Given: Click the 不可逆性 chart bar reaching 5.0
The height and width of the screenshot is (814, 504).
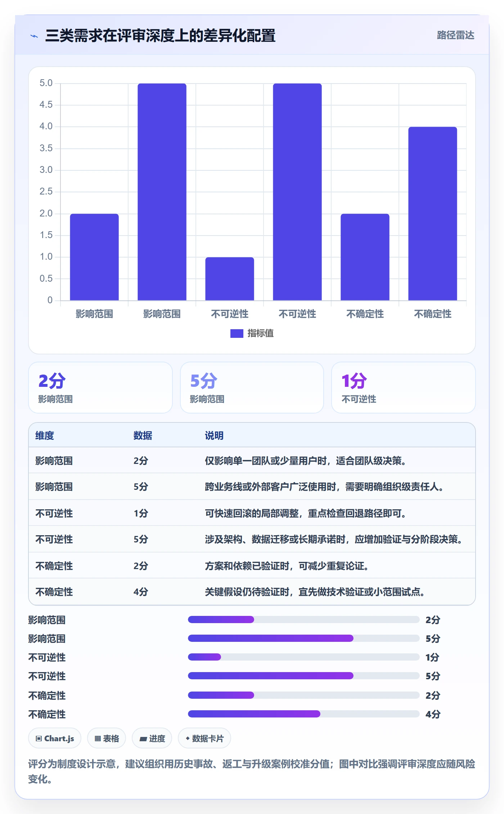Looking at the screenshot, I should click(x=297, y=192).
